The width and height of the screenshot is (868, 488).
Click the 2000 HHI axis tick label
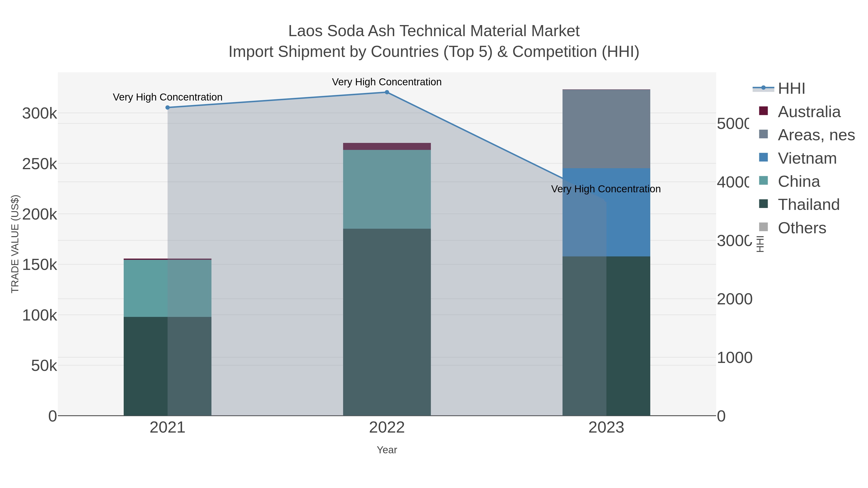(735, 299)
